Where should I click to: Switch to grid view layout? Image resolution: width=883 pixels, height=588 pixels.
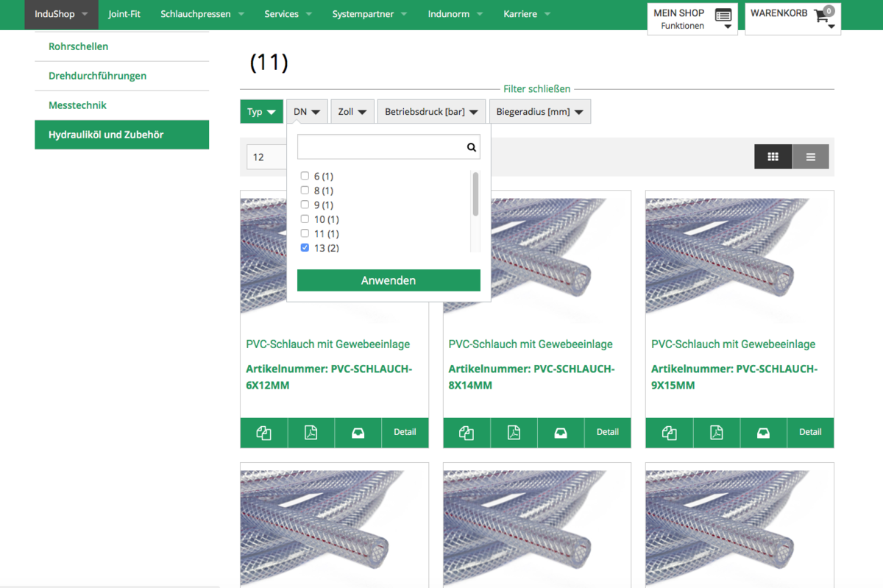(x=773, y=157)
